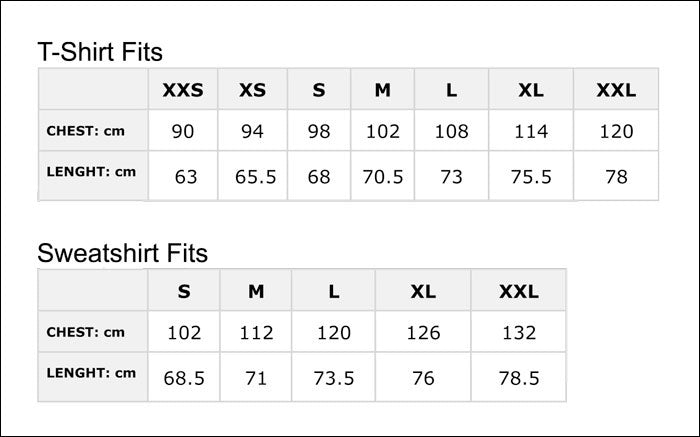This screenshot has height=437, width=700.
Task: Click the XXS column header in T-Shirt table
Action: [x=182, y=90]
